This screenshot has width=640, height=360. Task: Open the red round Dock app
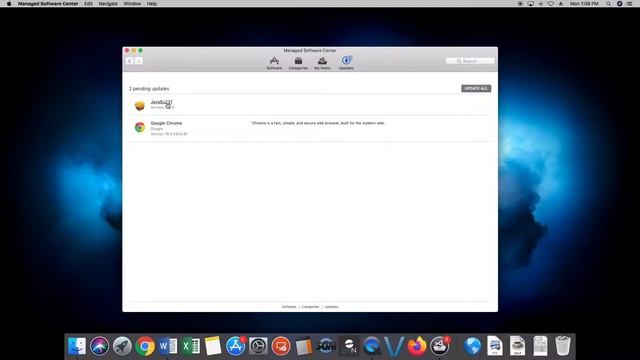click(x=281, y=346)
